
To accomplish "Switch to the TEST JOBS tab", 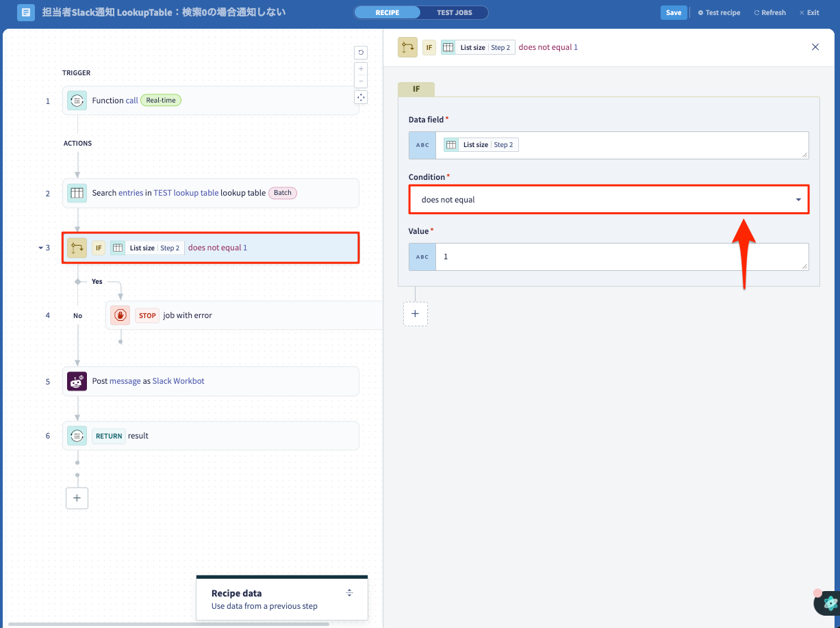I will (454, 12).
